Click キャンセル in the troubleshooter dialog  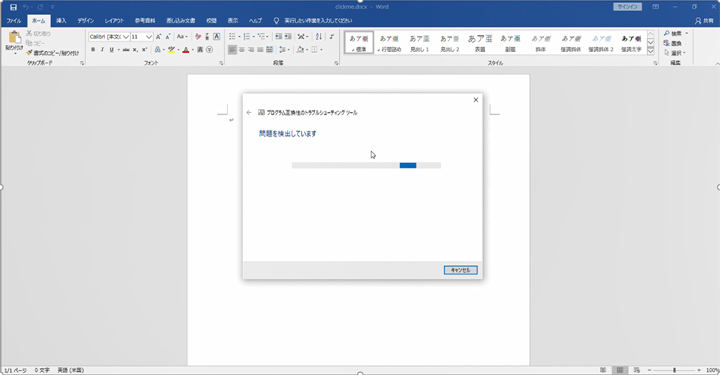click(461, 270)
